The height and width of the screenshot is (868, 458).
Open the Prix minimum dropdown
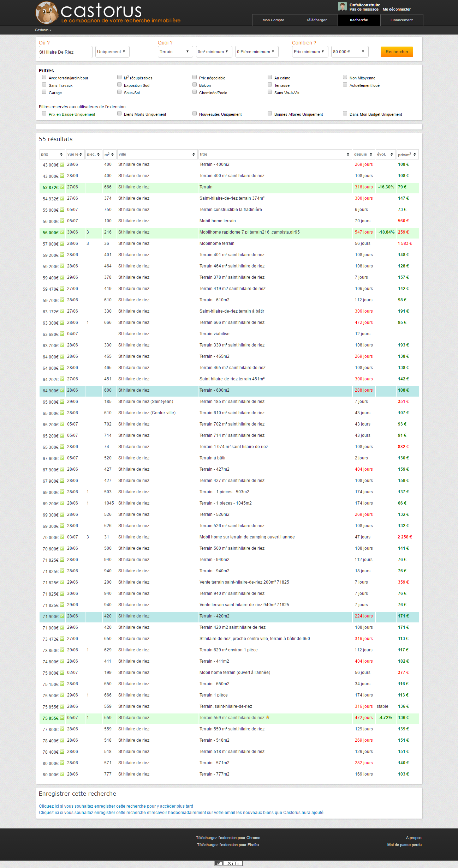point(310,52)
